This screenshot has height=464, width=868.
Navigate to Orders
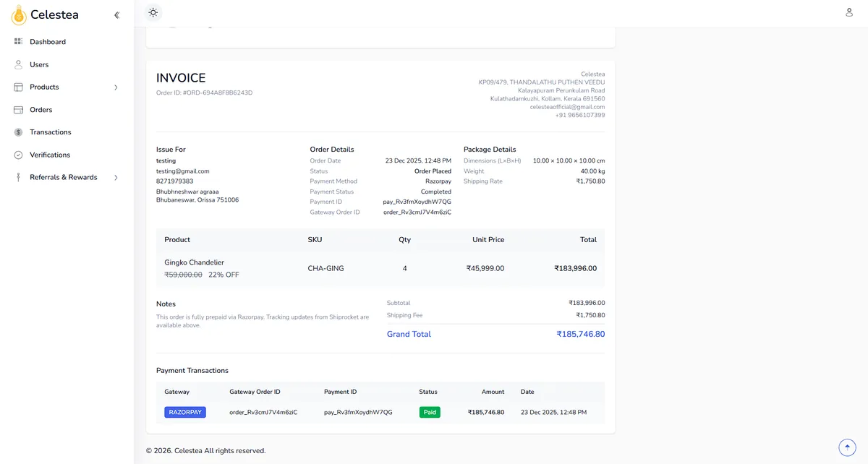[x=41, y=110]
